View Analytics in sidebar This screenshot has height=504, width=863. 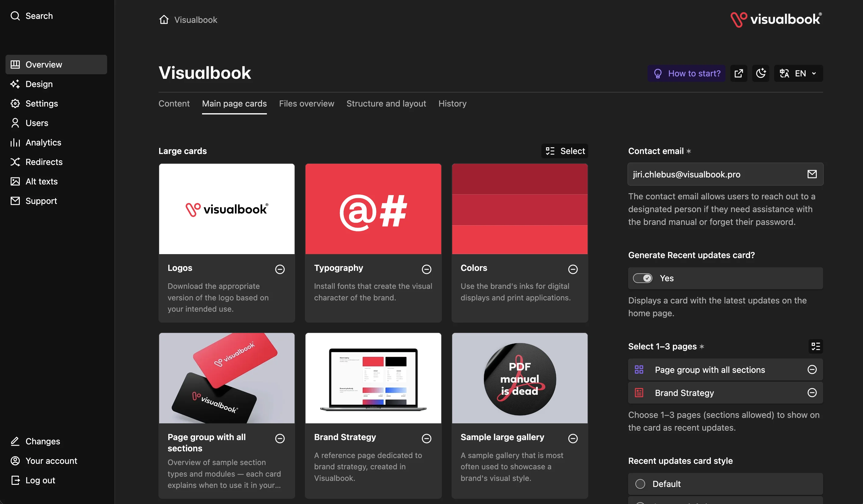36,142
